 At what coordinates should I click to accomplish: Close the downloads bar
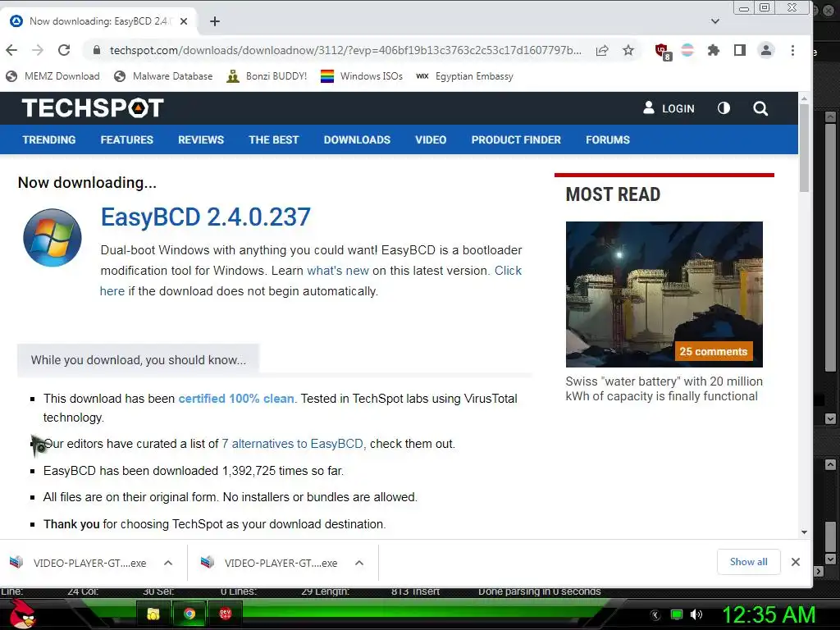796,562
